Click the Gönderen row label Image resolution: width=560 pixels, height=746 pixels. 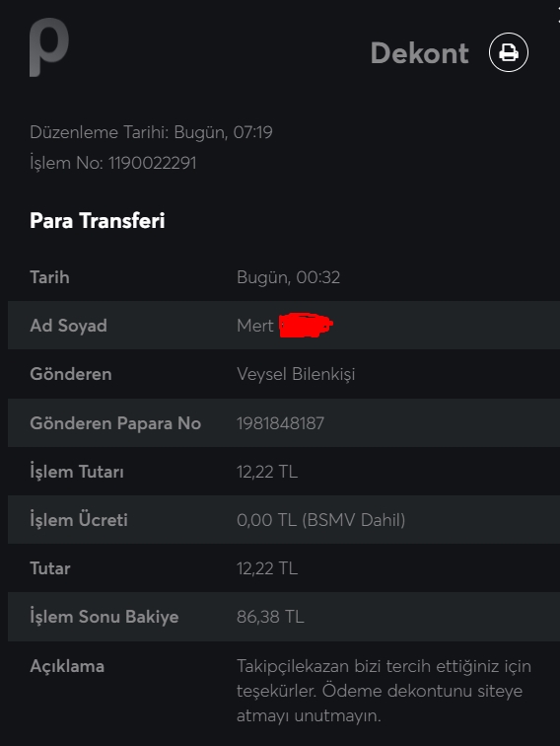[70, 374]
